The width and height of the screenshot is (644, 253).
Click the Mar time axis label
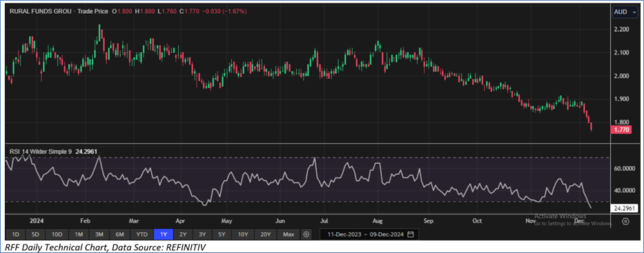click(135, 221)
